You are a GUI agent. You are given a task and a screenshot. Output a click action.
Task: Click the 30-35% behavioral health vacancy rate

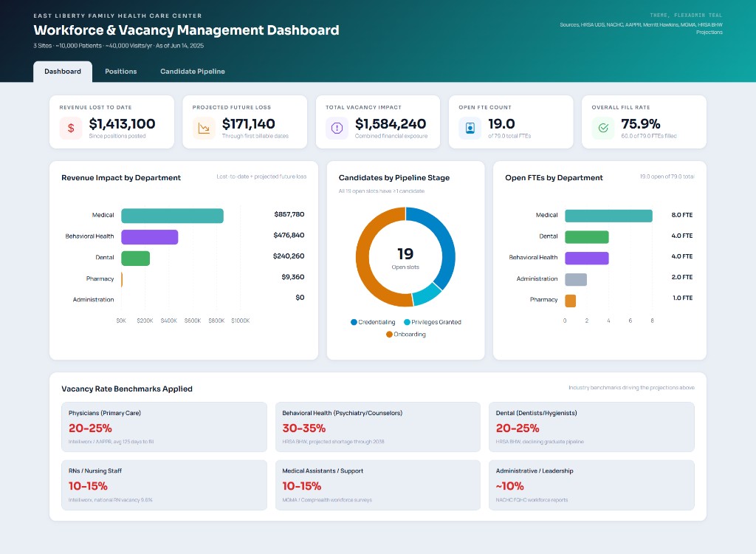[303, 428]
